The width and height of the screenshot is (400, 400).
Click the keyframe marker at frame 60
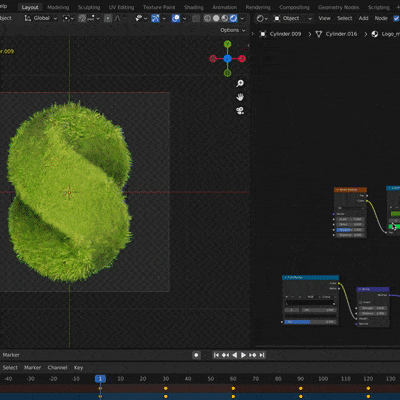tap(233, 388)
